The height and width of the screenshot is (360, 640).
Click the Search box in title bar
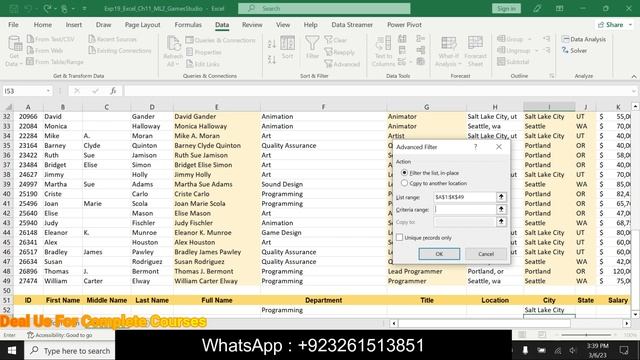324,9
